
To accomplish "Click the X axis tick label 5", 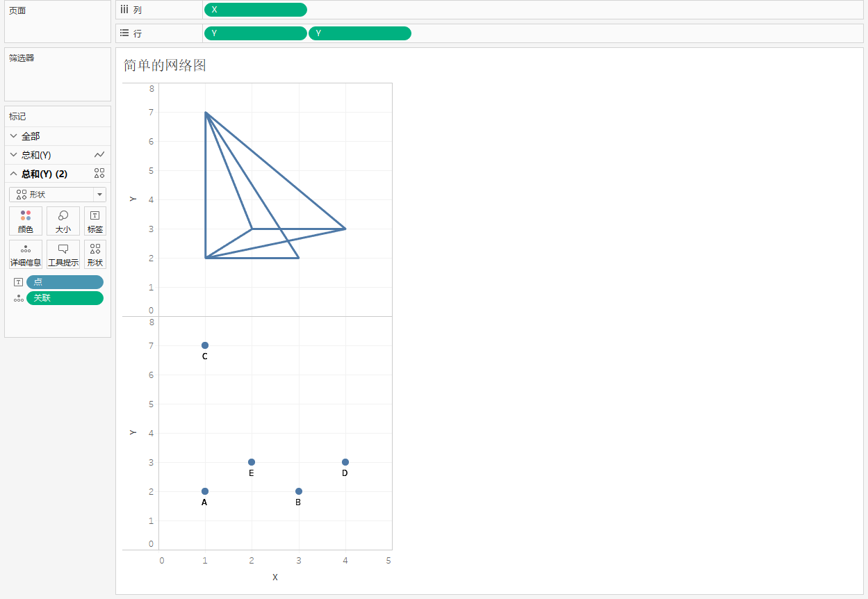I will (388, 560).
